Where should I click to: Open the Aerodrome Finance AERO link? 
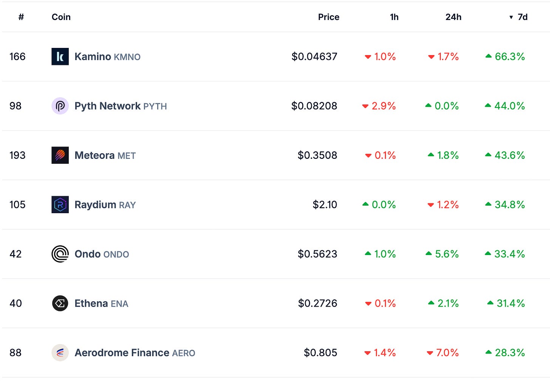(x=135, y=353)
